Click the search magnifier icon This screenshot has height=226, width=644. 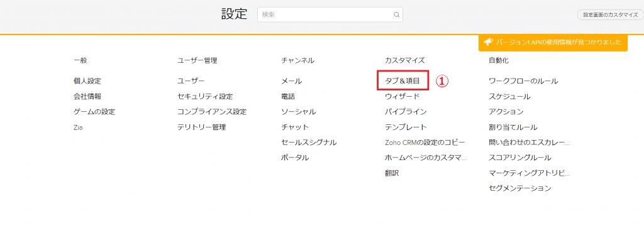396,14
